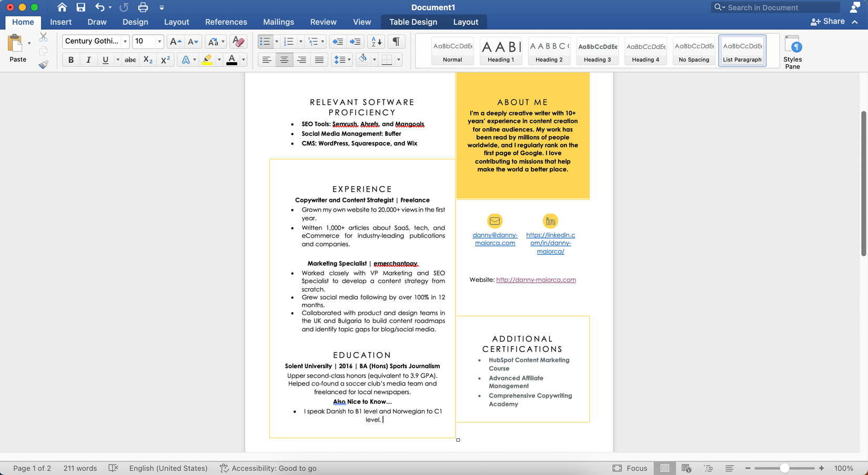Click the vertical document scrollbar
868x475 pixels.
pyautogui.click(x=863, y=184)
